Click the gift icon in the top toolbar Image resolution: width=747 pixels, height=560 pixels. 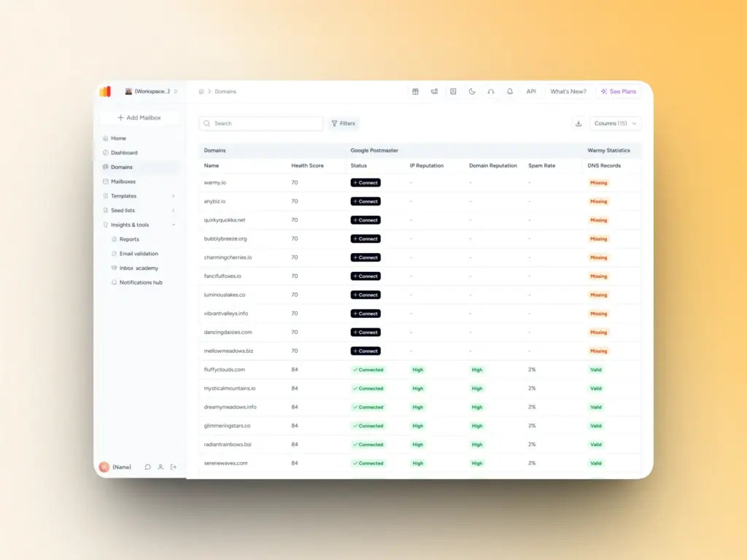point(415,91)
